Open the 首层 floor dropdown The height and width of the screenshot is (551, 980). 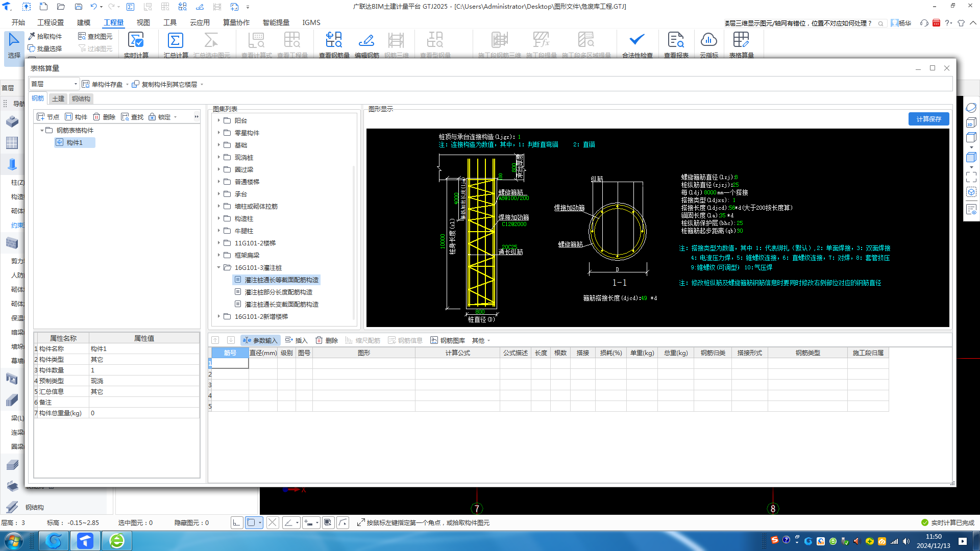[54, 84]
